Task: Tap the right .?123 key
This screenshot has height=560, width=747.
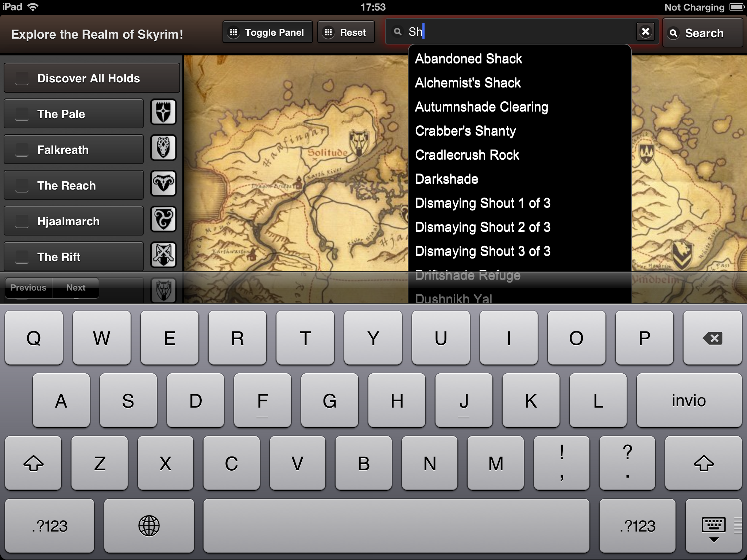Action: (637, 526)
